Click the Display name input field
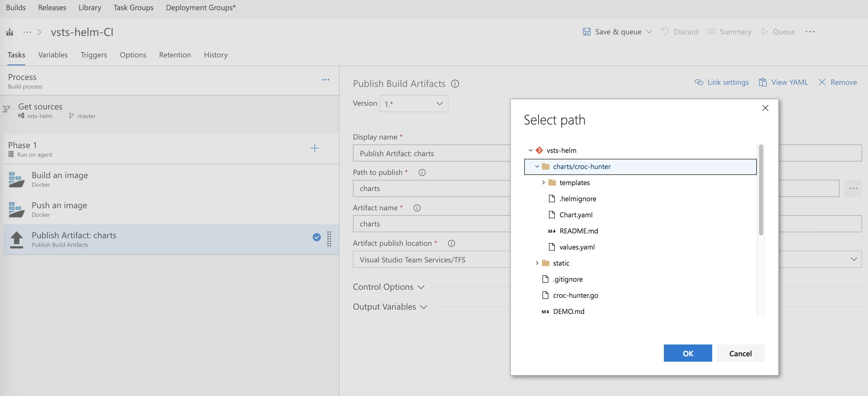868x396 pixels. (x=607, y=153)
